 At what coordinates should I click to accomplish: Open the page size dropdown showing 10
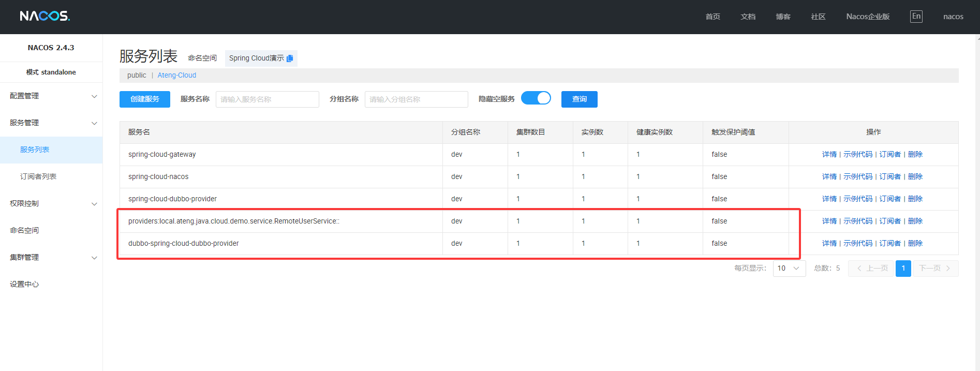(789, 268)
